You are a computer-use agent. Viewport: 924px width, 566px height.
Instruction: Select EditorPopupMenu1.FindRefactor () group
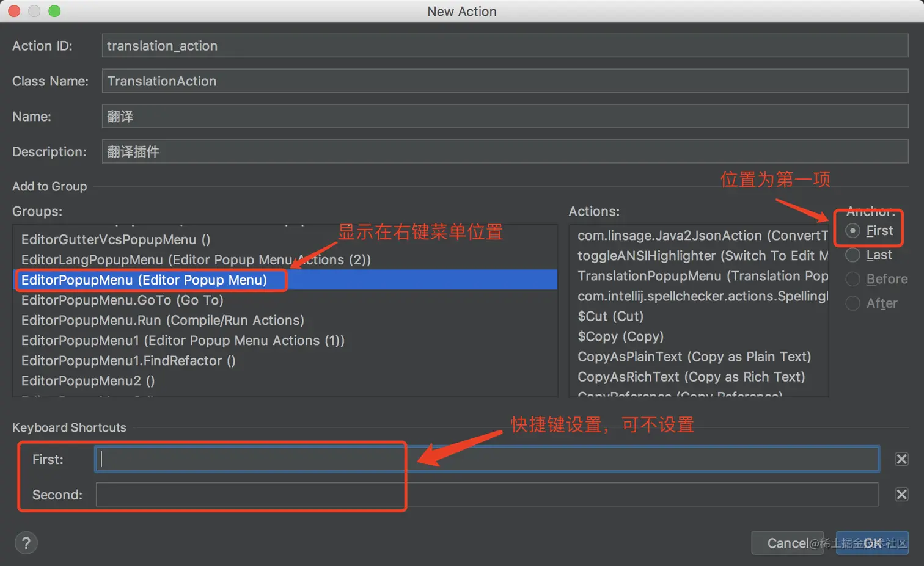[285, 360]
